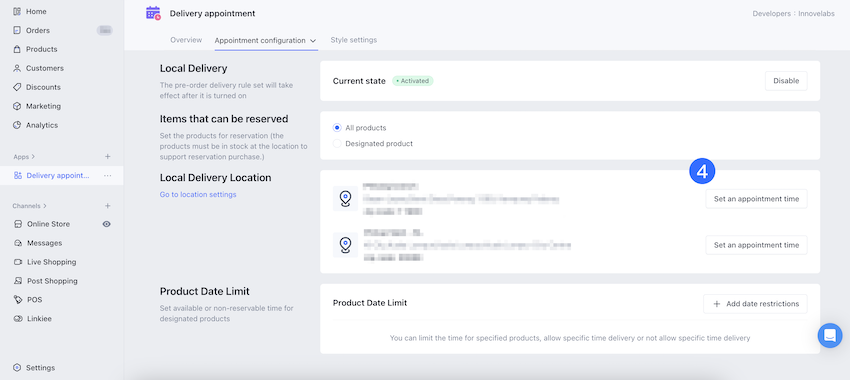Click the POS icon
Viewport: 850px width, 380px height.
pyautogui.click(x=18, y=300)
